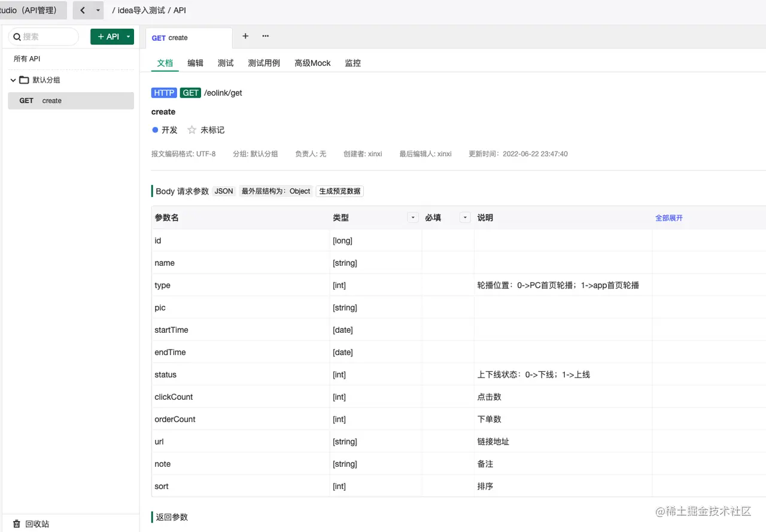Click the 排序 description cell
Image resolution: width=766 pixels, height=532 pixels.
[485, 487]
